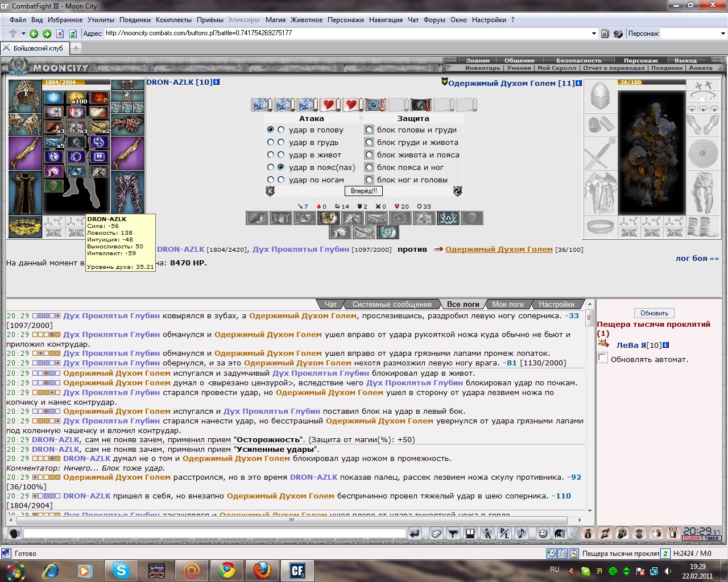Click the EXIT icon in bottom toolbar
The image size is (728, 582).
pyautogui.click(x=673, y=533)
